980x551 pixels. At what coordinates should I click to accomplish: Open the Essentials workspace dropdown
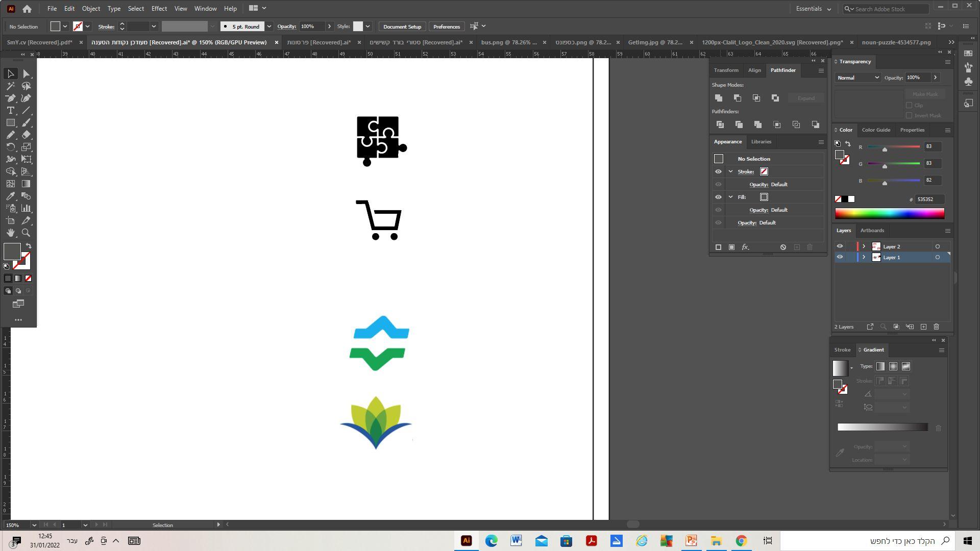click(814, 9)
